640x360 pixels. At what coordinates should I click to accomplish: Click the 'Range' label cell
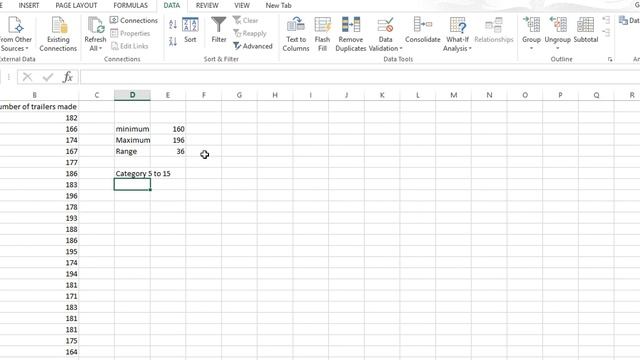(132, 151)
